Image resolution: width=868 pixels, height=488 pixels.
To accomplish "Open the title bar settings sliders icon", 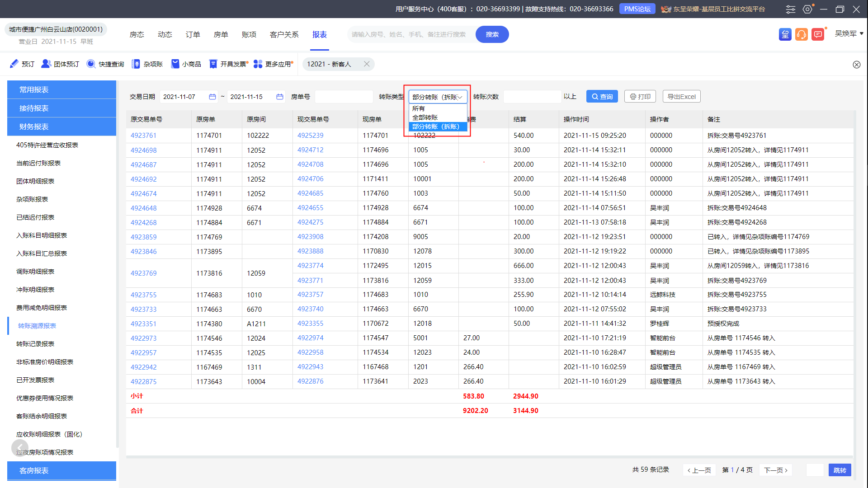I will coord(791,9).
